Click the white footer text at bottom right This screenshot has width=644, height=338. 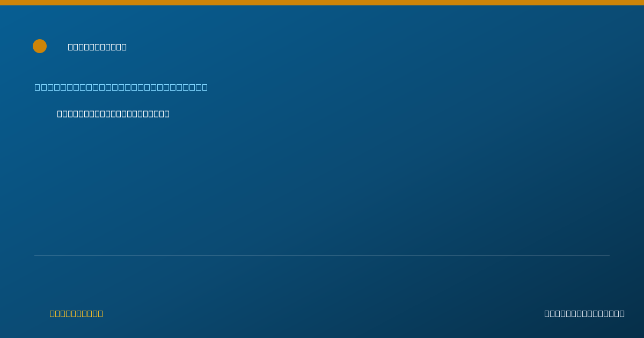pos(584,313)
